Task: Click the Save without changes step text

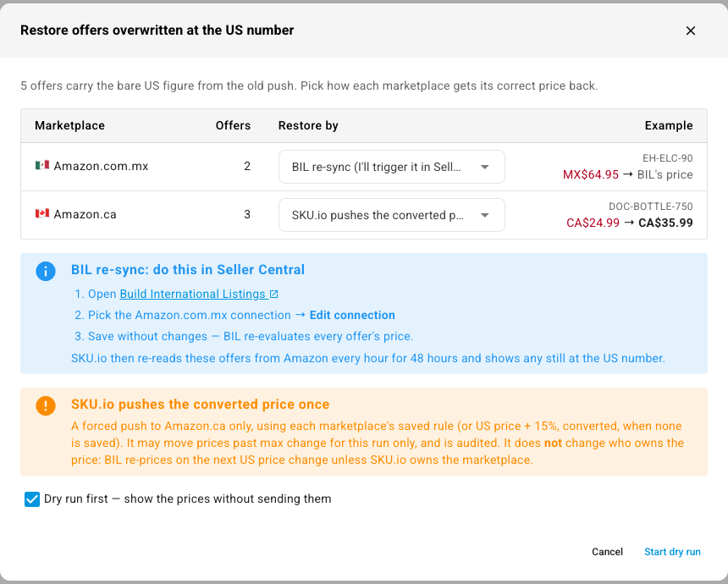Action: (251, 337)
